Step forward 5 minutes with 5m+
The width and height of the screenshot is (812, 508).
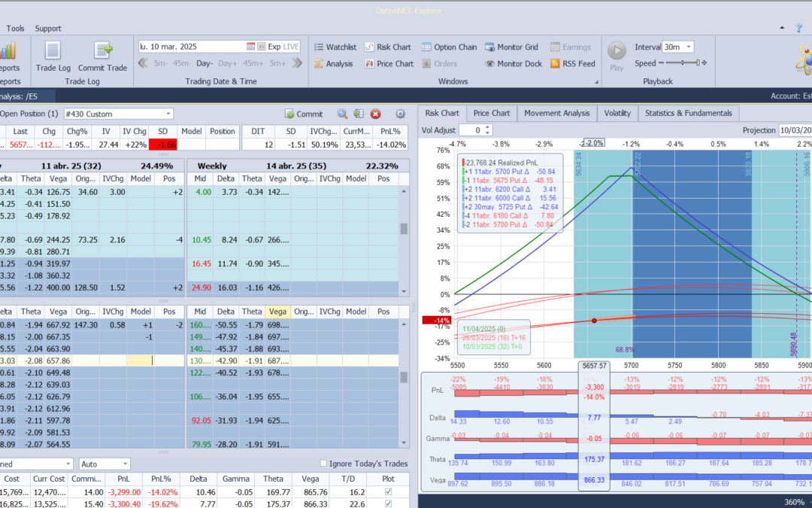[277, 63]
